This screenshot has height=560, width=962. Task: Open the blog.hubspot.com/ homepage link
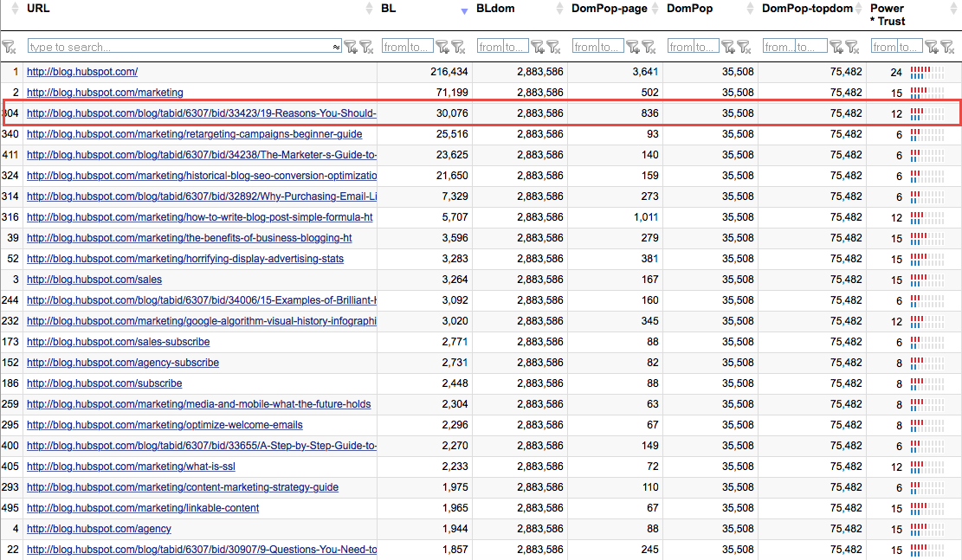pos(82,72)
